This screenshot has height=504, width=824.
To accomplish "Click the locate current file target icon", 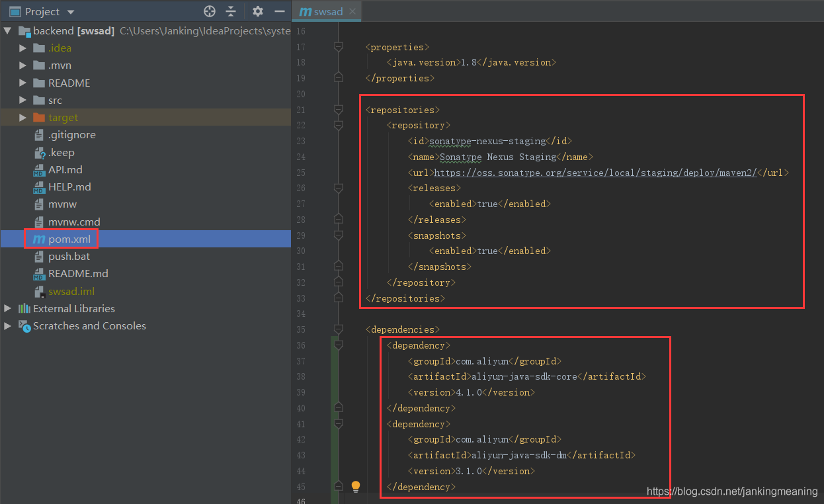I will pyautogui.click(x=210, y=11).
